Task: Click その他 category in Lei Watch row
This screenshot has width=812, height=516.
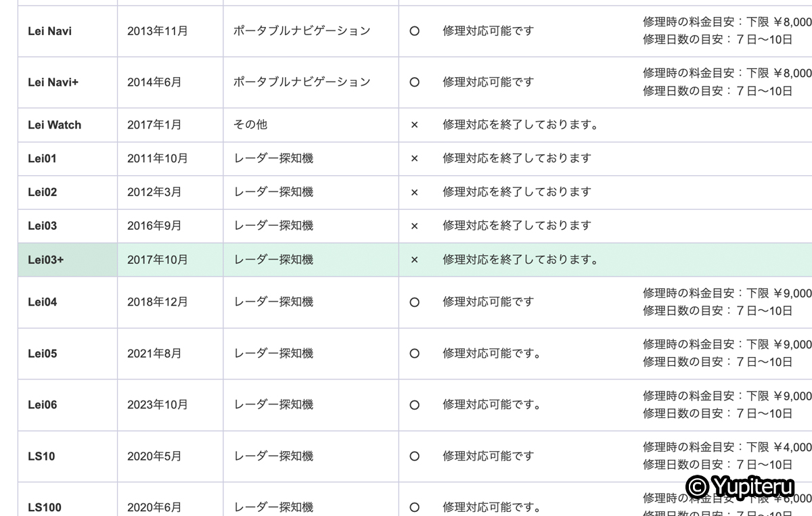Action: pyautogui.click(x=250, y=125)
